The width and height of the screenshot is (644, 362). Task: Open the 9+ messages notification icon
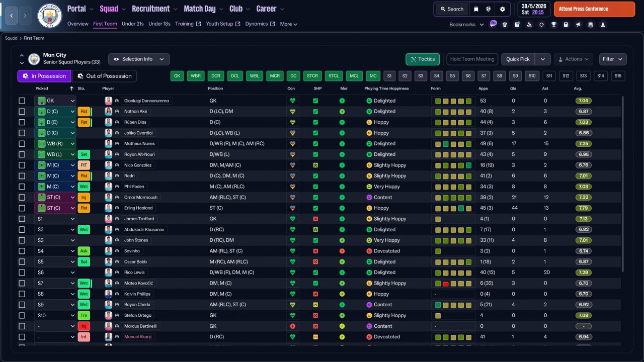tap(493, 24)
